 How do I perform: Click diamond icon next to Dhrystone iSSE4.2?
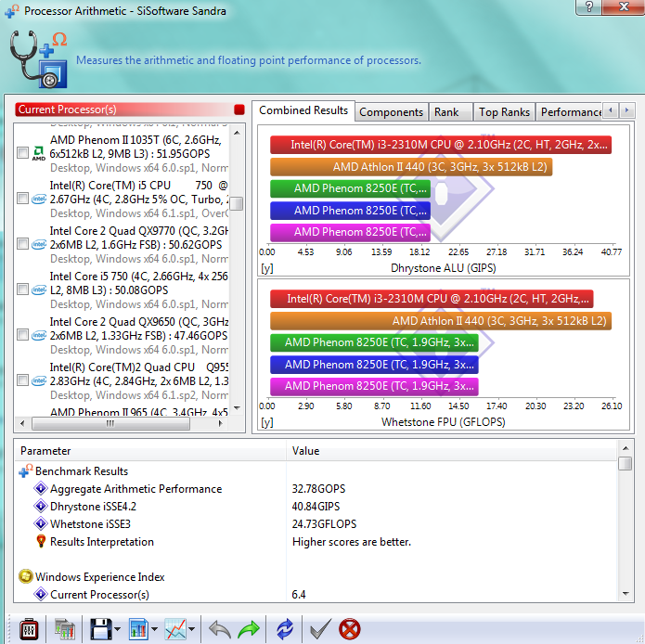point(40,506)
